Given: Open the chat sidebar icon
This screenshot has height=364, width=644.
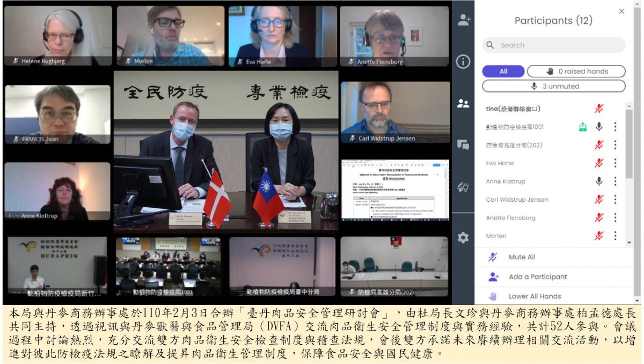Looking at the screenshot, I should (463, 144).
